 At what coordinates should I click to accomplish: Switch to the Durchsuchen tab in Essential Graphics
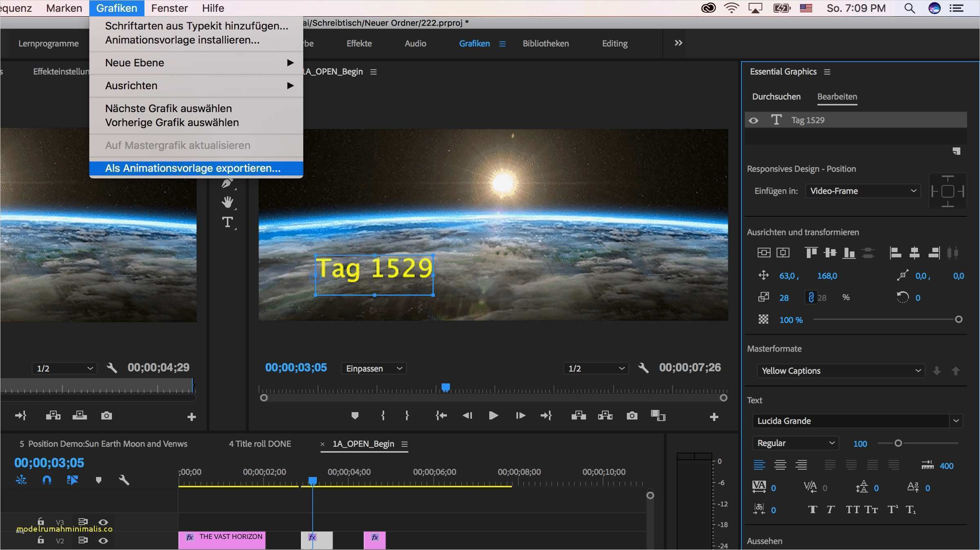coord(776,96)
